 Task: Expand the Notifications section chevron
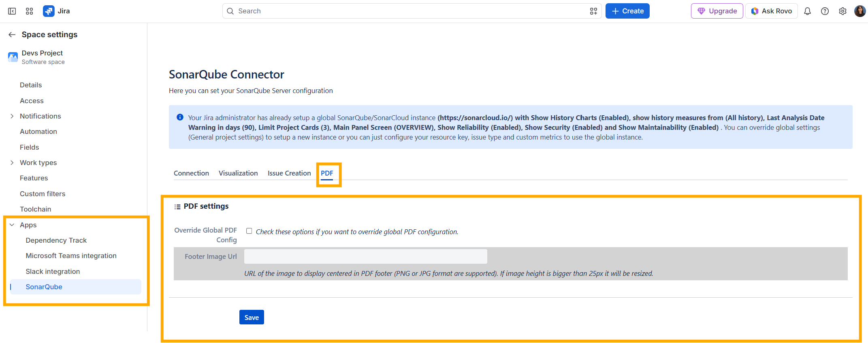click(12, 116)
